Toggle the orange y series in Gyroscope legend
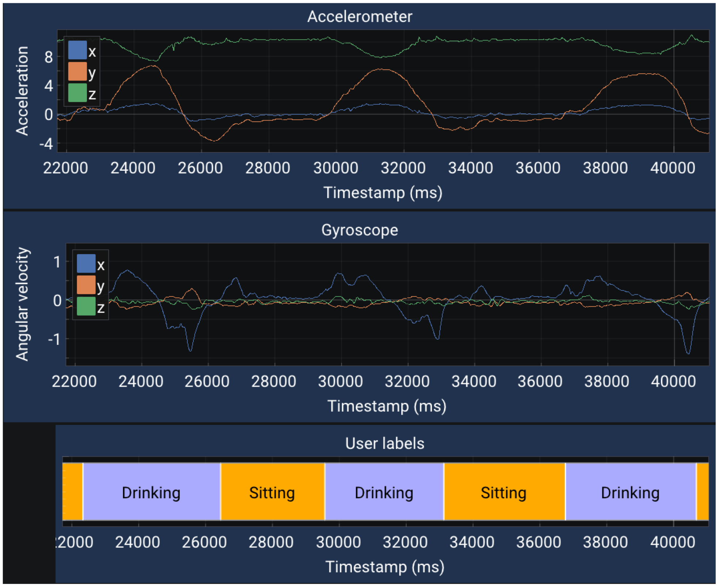Viewport: 719px width, 588px height. point(86,285)
